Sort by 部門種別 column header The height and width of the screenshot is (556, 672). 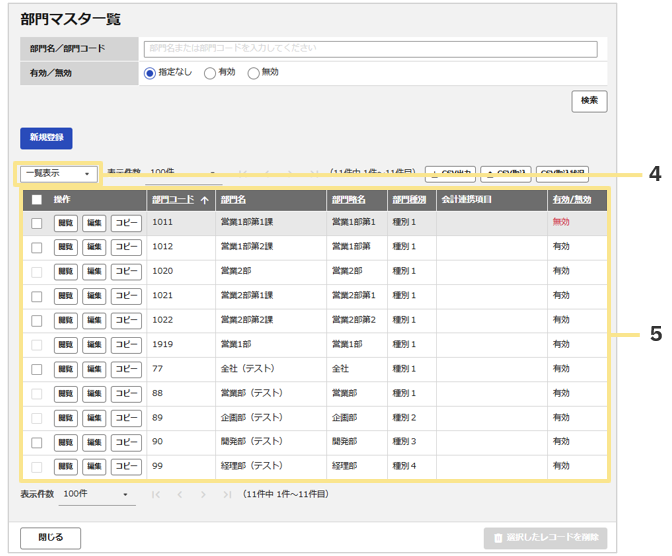click(x=409, y=200)
